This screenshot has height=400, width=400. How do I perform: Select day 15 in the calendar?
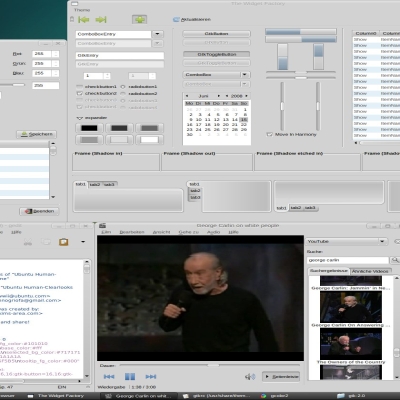coord(244,120)
